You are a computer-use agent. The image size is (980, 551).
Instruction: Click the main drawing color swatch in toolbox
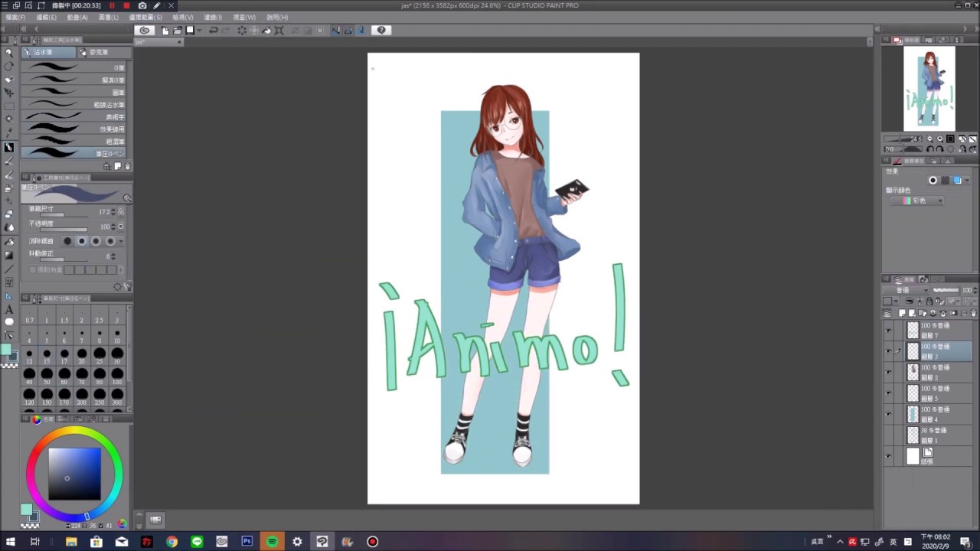[6, 350]
